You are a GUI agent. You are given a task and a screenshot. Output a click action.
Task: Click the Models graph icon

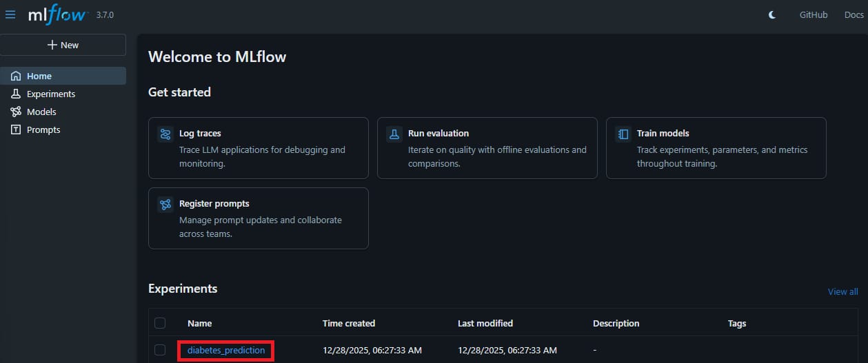pyautogui.click(x=16, y=112)
